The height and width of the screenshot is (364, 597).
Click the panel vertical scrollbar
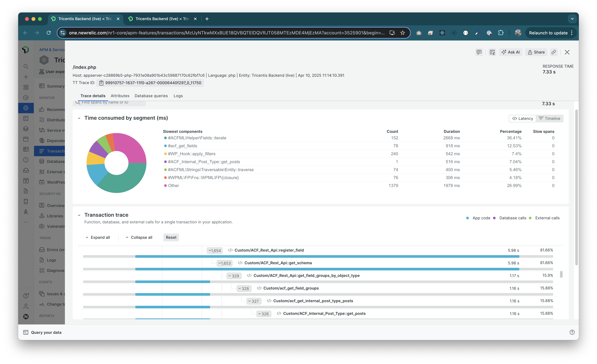coord(576,188)
